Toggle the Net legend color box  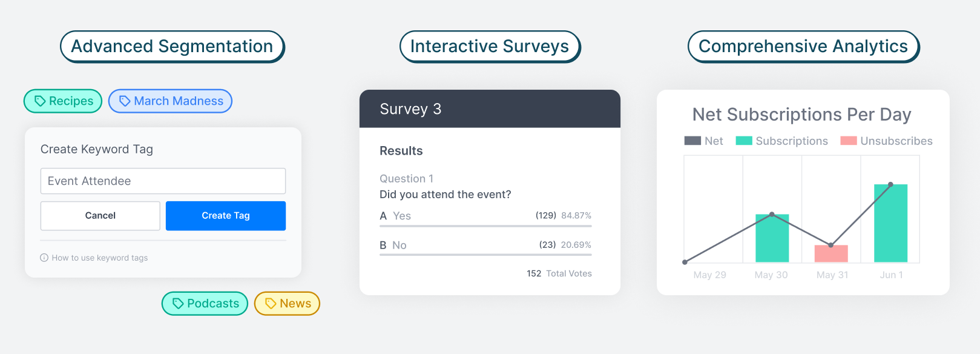692,141
